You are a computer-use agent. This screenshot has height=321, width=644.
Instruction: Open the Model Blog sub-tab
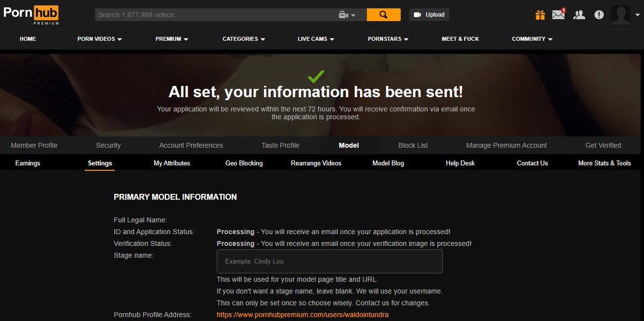tap(388, 163)
